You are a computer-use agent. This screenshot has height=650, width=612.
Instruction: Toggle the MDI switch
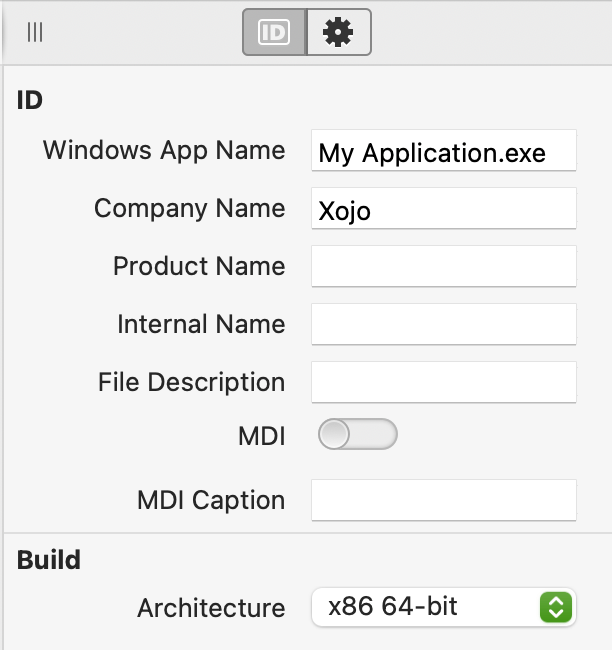pyautogui.click(x=357, y=434)
